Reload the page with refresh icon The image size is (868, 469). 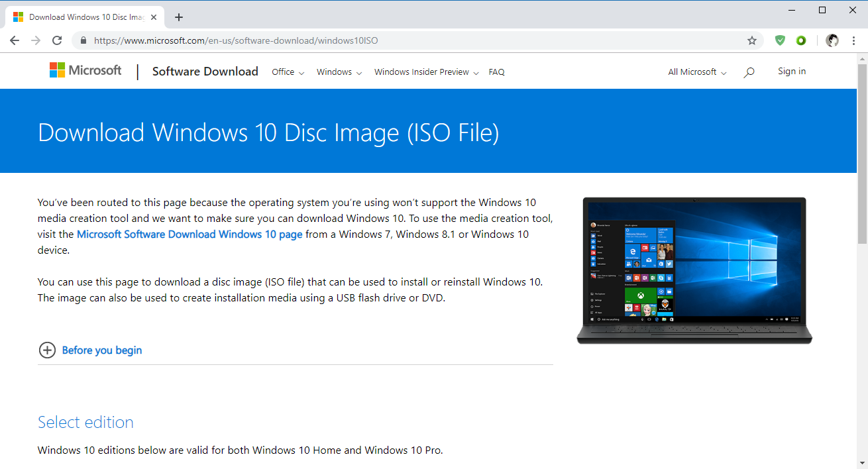(x=57, y=40)
